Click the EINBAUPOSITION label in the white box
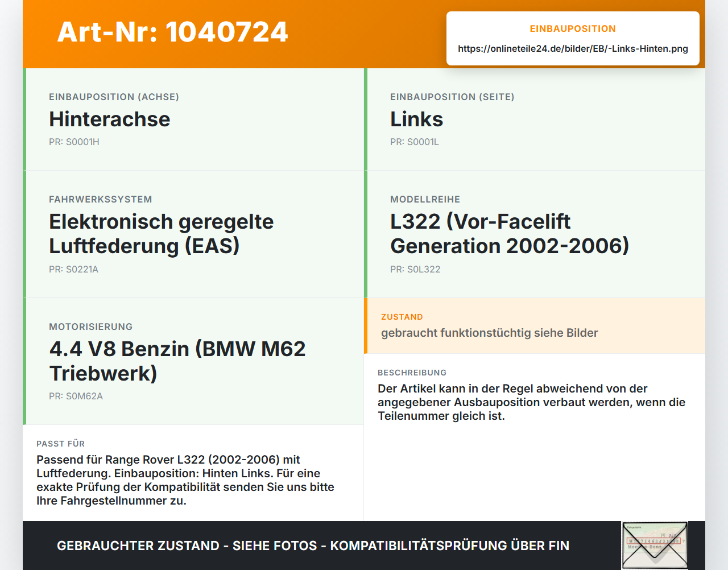This screenshot has height=570, width=728. (x=573, y=28)
